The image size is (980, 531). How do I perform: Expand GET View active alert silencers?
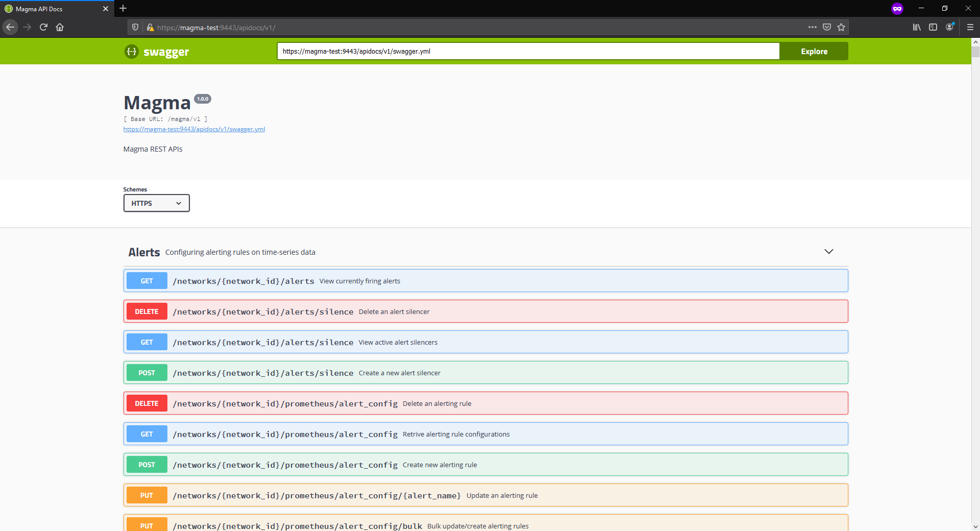[x=485, y=342]
